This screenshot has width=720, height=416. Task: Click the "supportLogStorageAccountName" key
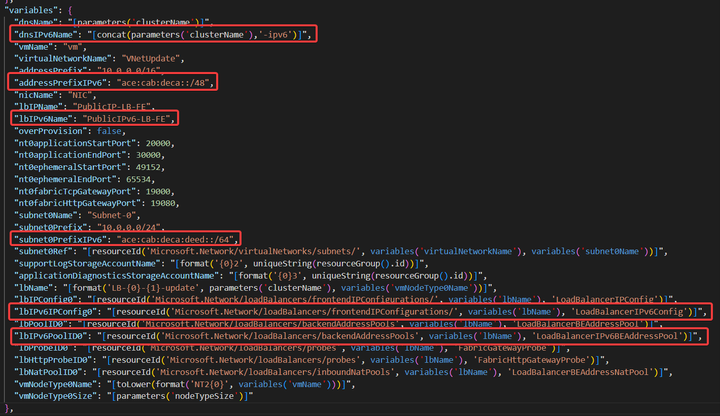click(87, 263)
